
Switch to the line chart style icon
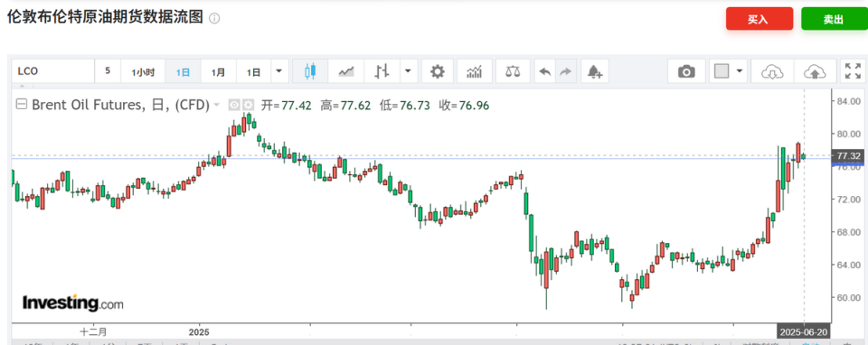point(346,71)
